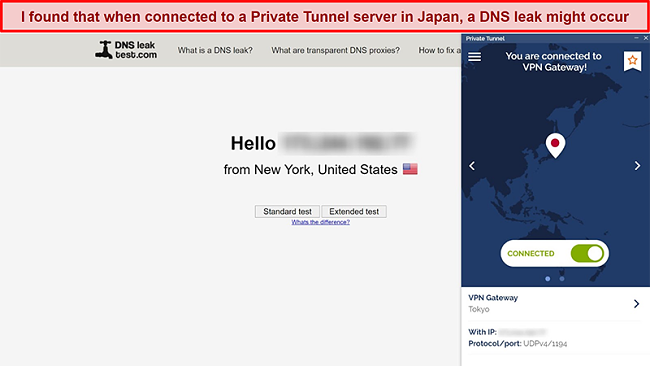Go to previous server with left arrow
650x366 pixels.
click(x=472, y=166)
